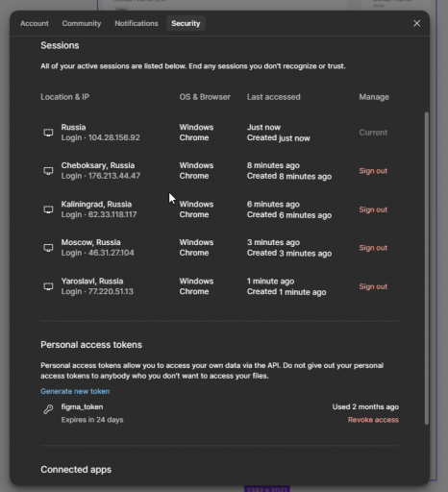Switch to the Account tab
The width and height of the screenshot is (448, 492).
pyautogui.click(x=35, y=23)
